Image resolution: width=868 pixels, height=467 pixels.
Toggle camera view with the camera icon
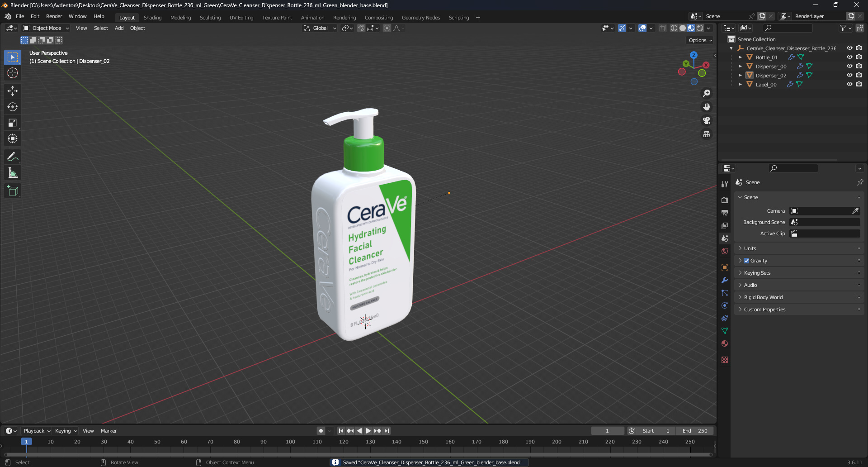(x=707, y=120)
